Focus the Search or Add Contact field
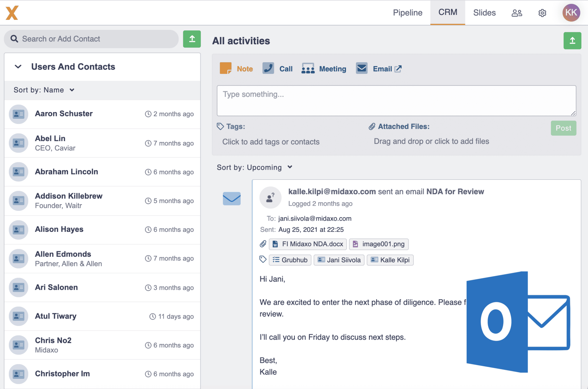 point(91,39)
